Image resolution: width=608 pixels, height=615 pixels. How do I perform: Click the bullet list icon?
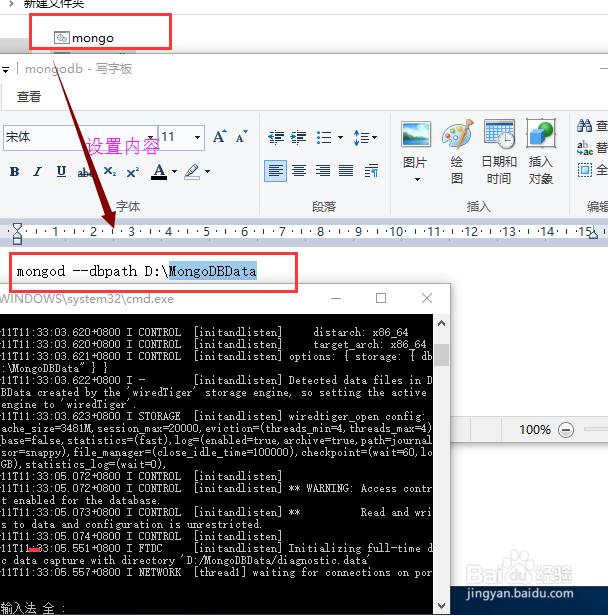pos(324,137)
